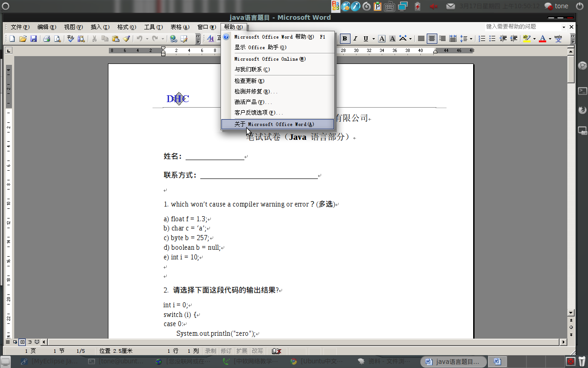This screenshot has width=588, height=368.
Task: Save the document with the floppy icon
Action: point(34,39)
